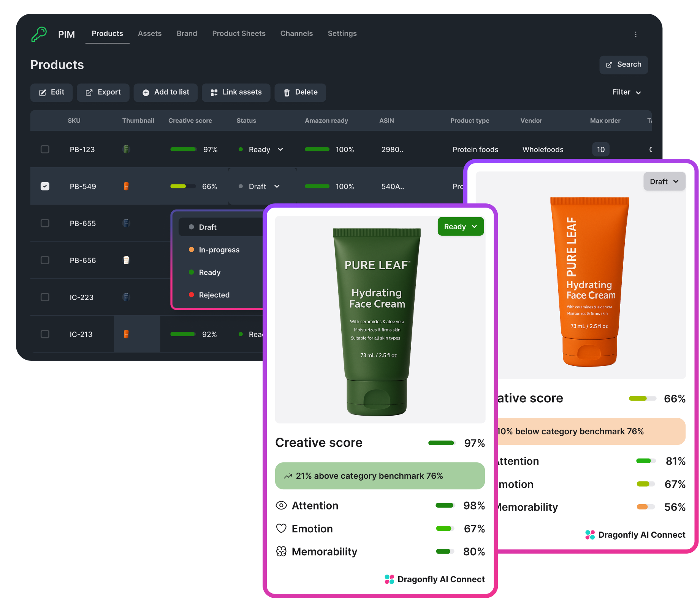Click the Status column header
Viewport: 700px width, 608px height.
coord(246,121)
